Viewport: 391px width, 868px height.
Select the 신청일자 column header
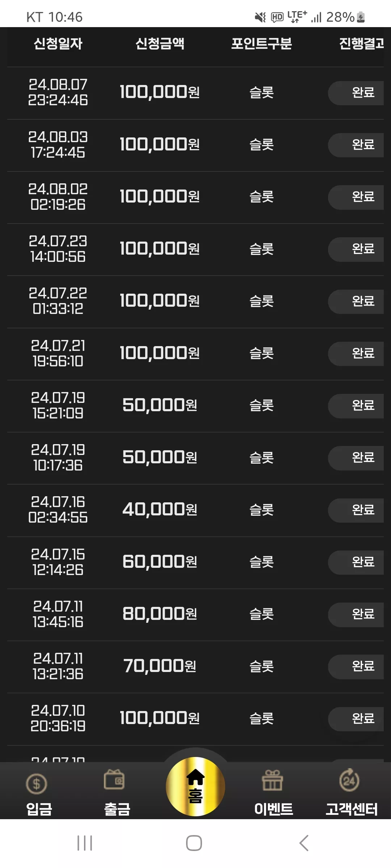tap(58, 44)
